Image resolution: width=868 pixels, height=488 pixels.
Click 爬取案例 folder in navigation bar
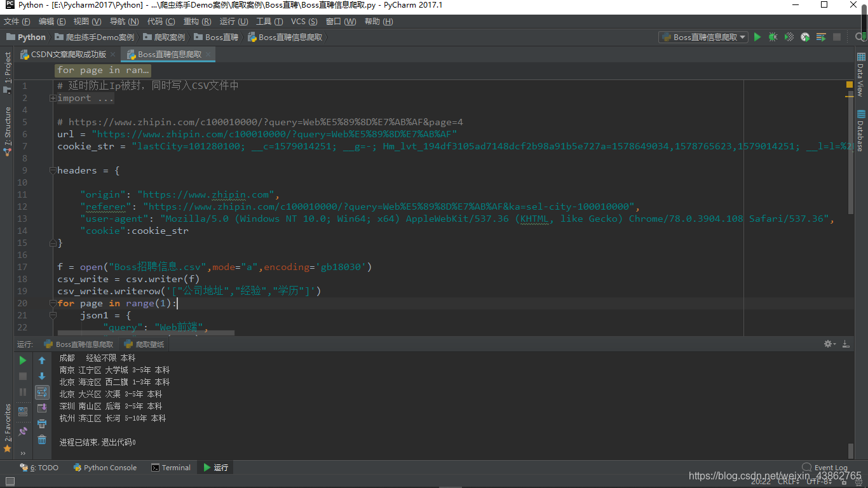click(x=164, y=37)
